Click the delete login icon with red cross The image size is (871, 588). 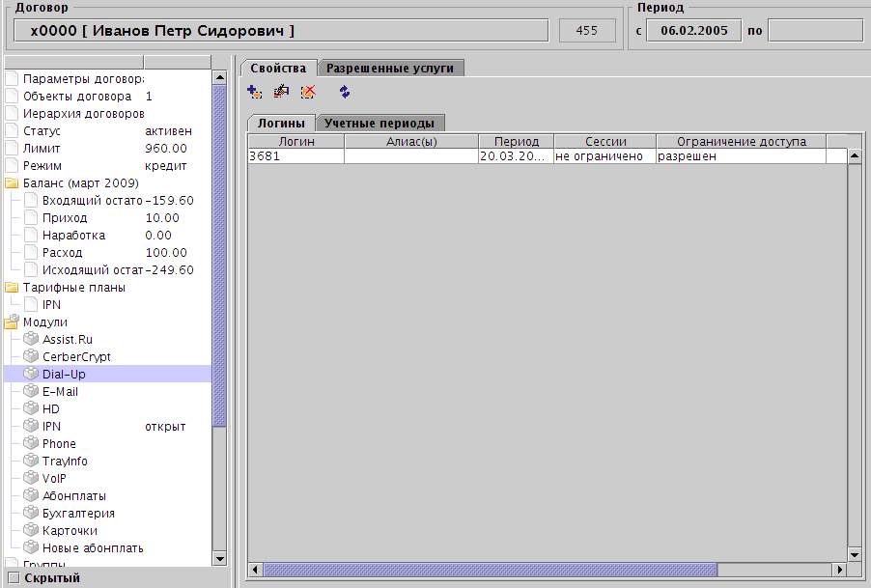[308, 92]
